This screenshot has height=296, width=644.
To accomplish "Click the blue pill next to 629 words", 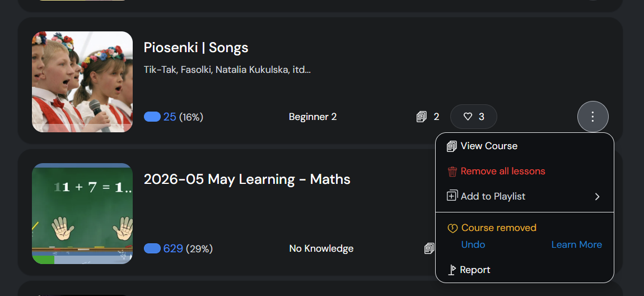I will click(152, 249).
